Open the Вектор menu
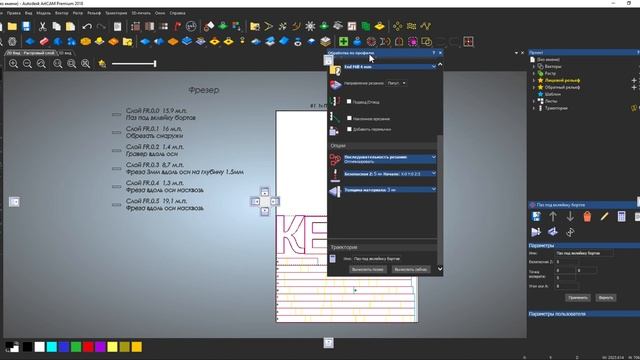 (x=62, y=13)
